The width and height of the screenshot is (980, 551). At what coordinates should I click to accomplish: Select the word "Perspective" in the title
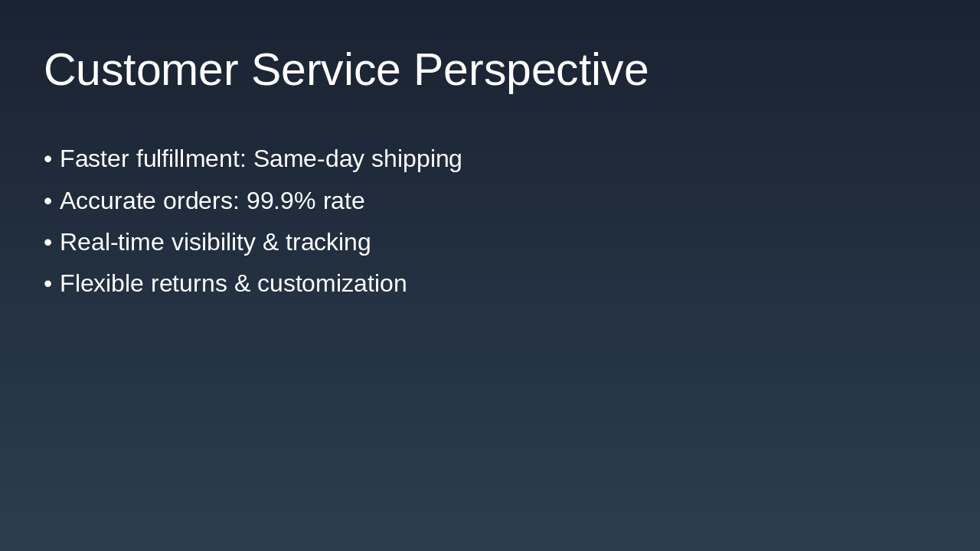click(531, 70)
